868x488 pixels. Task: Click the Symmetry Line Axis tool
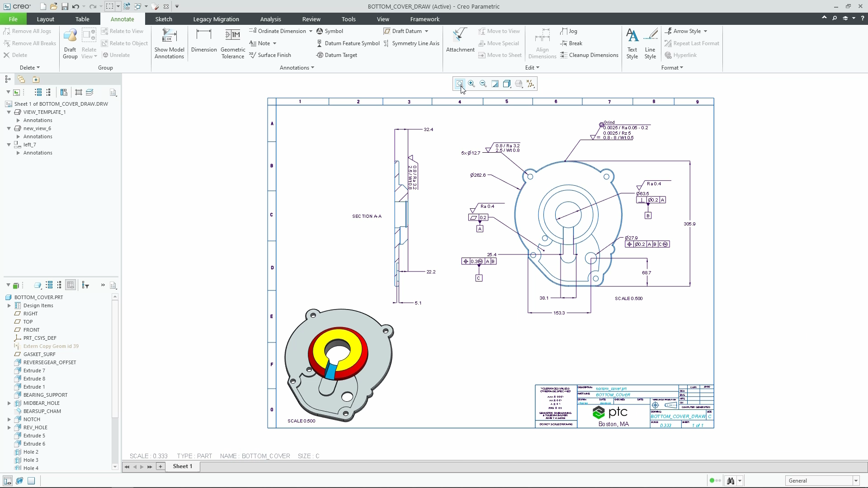coord(411,43)
